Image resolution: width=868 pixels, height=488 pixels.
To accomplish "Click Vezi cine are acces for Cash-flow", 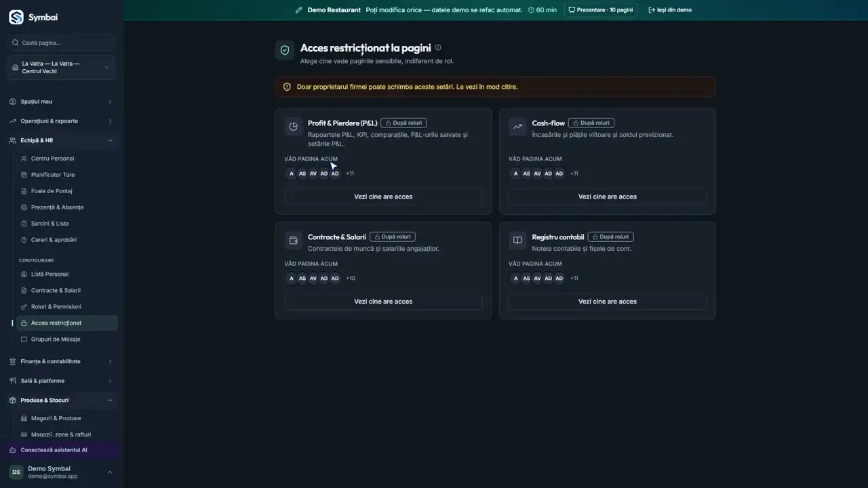I will pyautogui.click(x=608, y=197).
